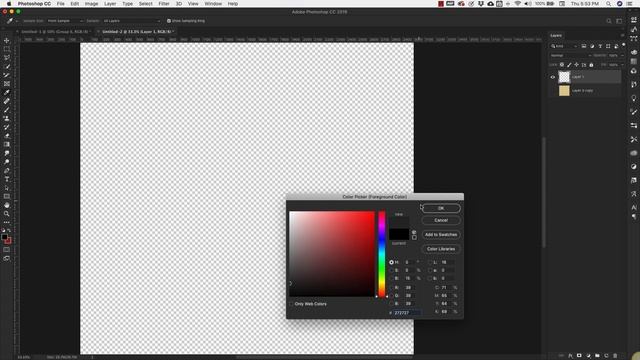The width and height of the screenshot is (640, 360).
Task: Select the Dodge tool
Action: 7,162
